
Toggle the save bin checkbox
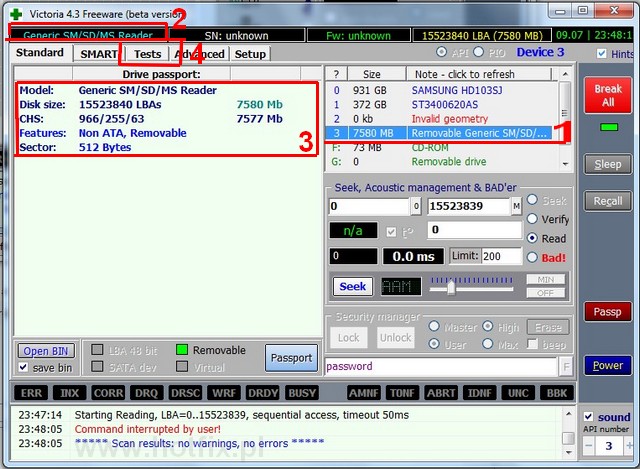[x=23, y=368]
